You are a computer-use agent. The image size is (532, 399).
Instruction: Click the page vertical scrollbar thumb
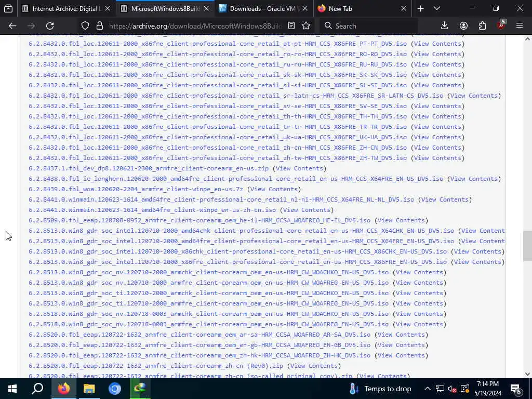point(527,246)
